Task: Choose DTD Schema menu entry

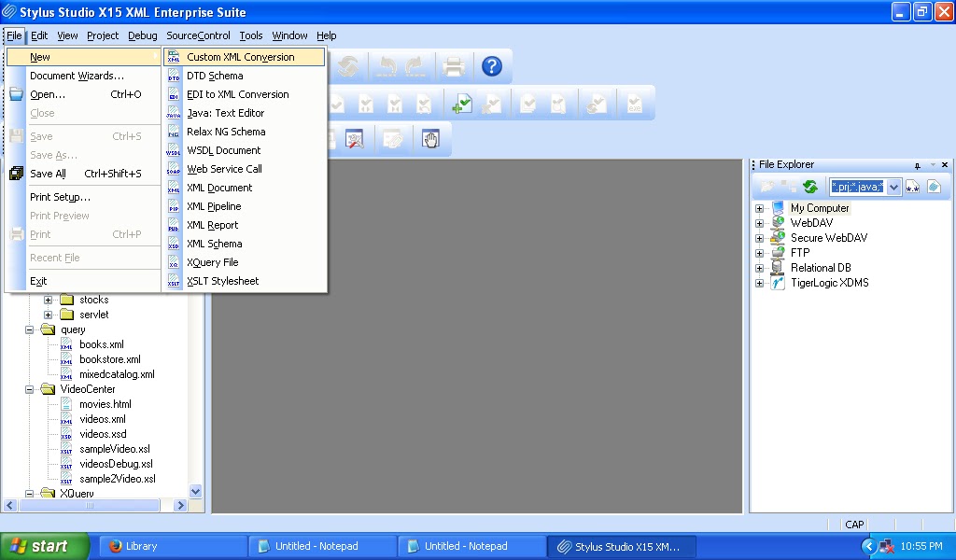Action: coord(245,76)
